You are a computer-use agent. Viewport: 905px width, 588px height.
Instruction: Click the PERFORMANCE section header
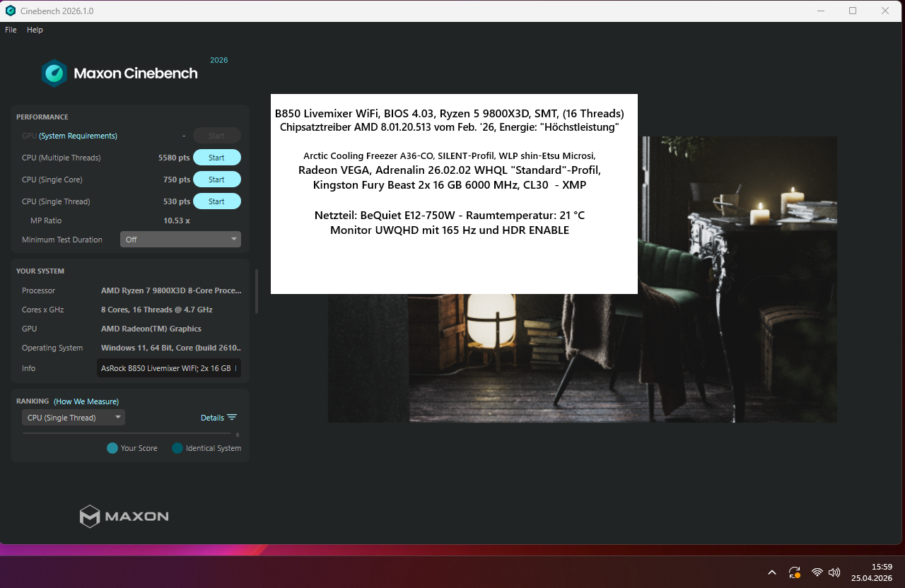(42, 117)
